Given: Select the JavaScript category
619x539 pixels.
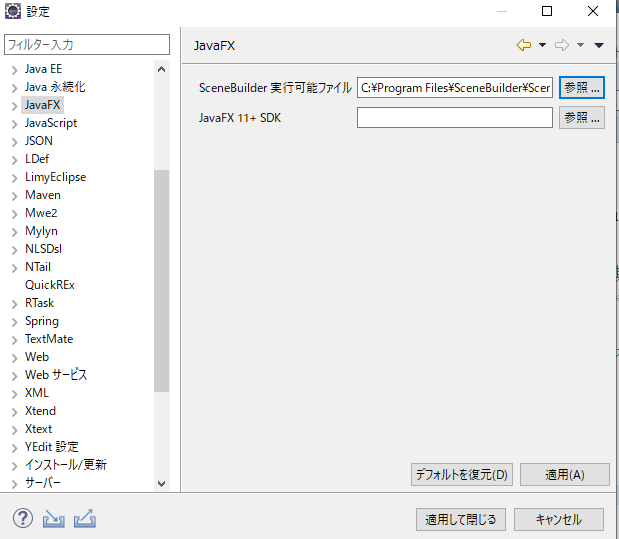Looking at the screenshot, I should tap(51, 123).
